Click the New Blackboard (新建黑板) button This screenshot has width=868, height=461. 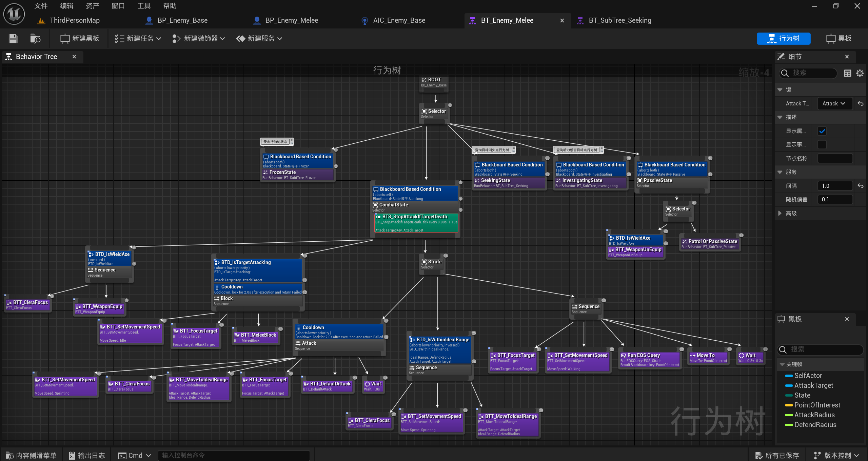80,39
